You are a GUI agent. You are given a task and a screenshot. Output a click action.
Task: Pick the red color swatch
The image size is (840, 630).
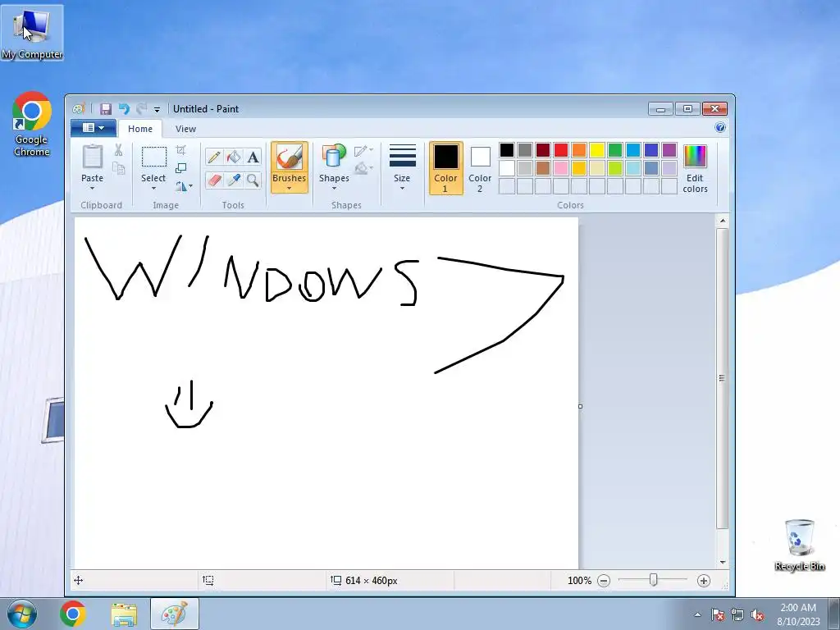pyautogui.click(x=561, y=150)
